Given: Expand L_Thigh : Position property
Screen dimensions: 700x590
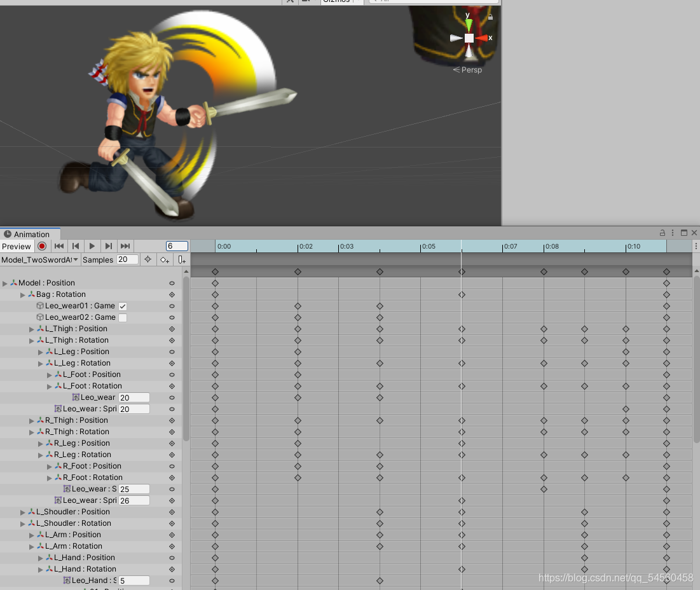Looking at the screenshot, I should pyautogui.click(x=32, y=329).
